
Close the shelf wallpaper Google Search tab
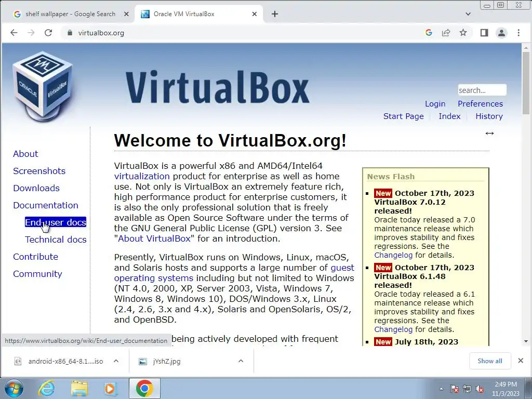pyautogui.click(x=126, y=14)
